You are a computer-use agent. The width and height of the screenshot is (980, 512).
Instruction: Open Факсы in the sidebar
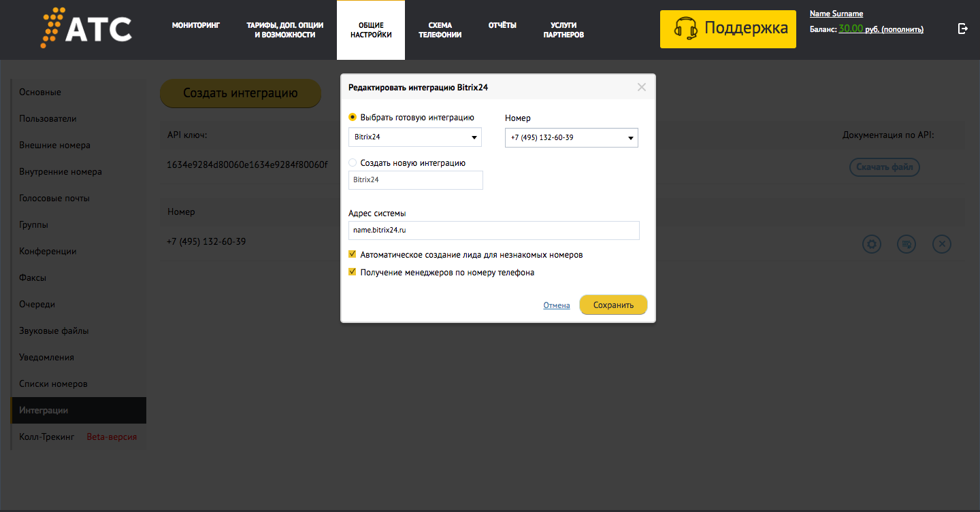click(79, 277)
